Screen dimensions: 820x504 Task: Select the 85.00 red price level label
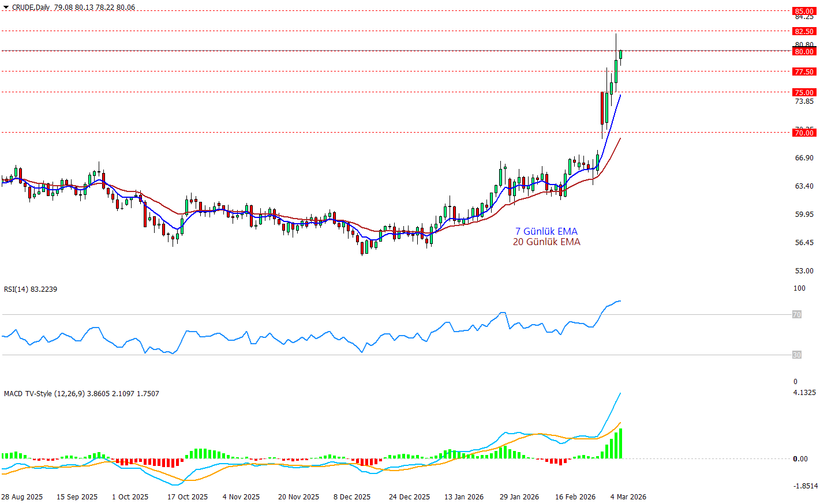click(804, 11)
